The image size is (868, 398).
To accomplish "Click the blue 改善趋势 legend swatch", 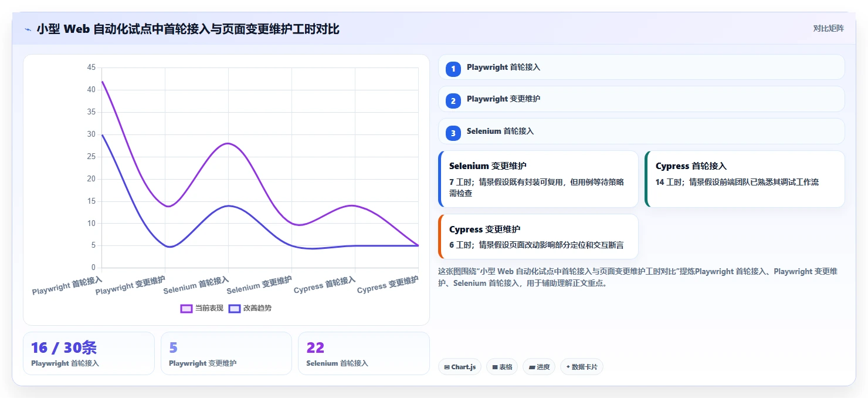I will 235,308.
